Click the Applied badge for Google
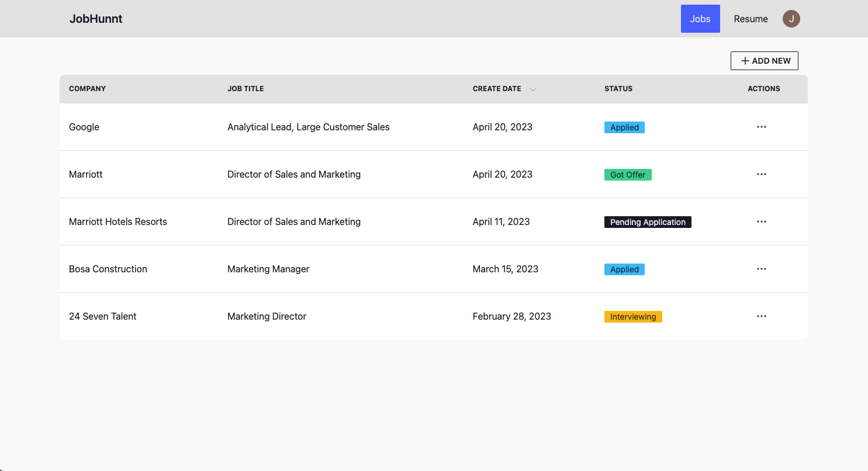868x471 pixels. tap(624, 127)
